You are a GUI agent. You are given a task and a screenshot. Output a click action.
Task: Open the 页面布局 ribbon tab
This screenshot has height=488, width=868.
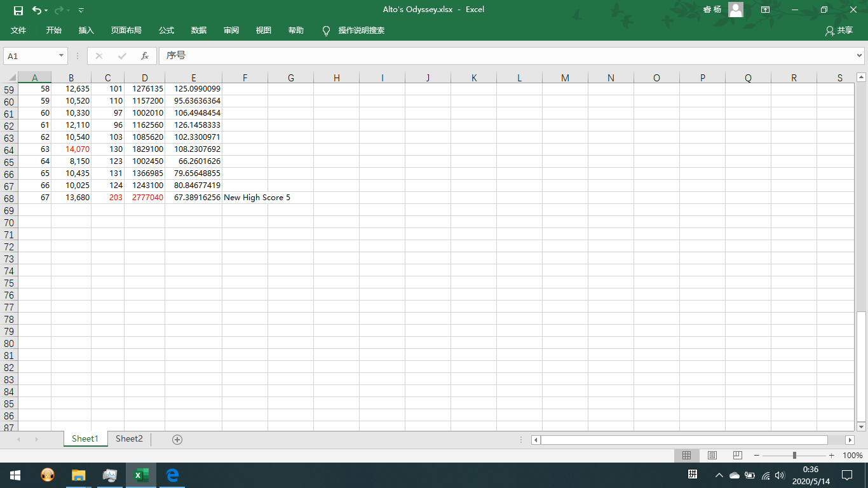pos(126,30)
